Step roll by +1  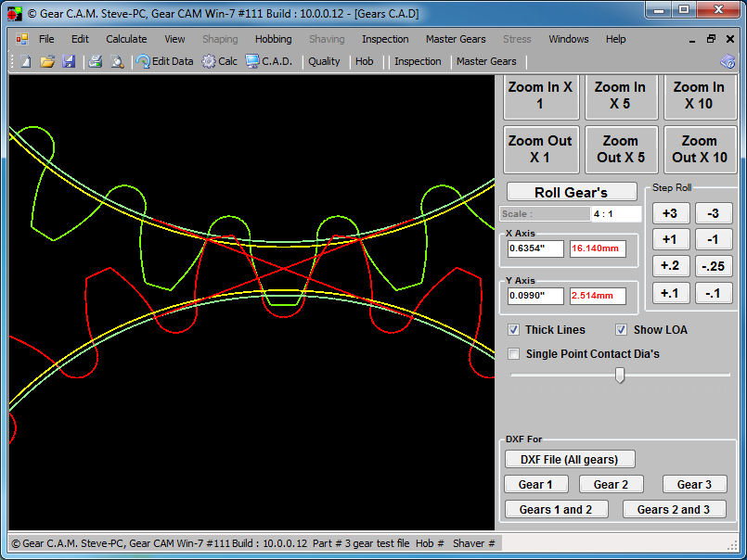[x=670, y=239]
